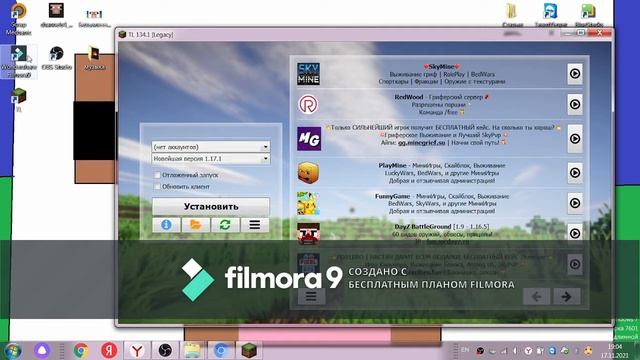Select the SkyMine server title text
This screenshot has width=640, height=360.
(442, 66)
